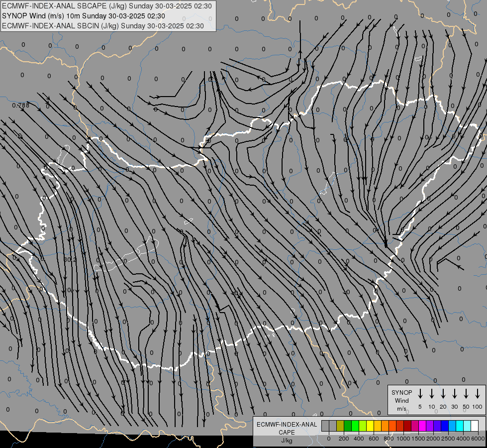Select the cyan swatch left of 4000
The height and width of the screenshot is (448, 487).
[459, 426]
